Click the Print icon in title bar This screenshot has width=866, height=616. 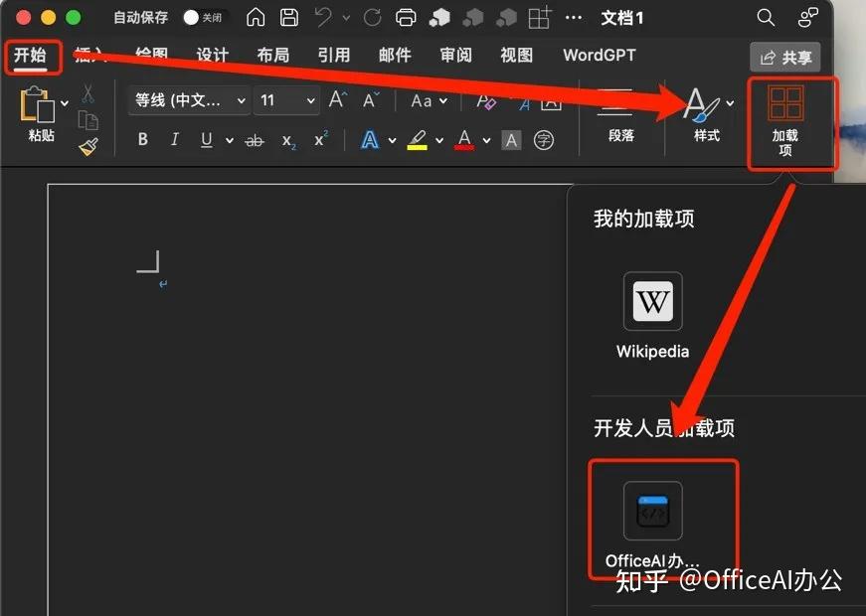pos(407,17)
